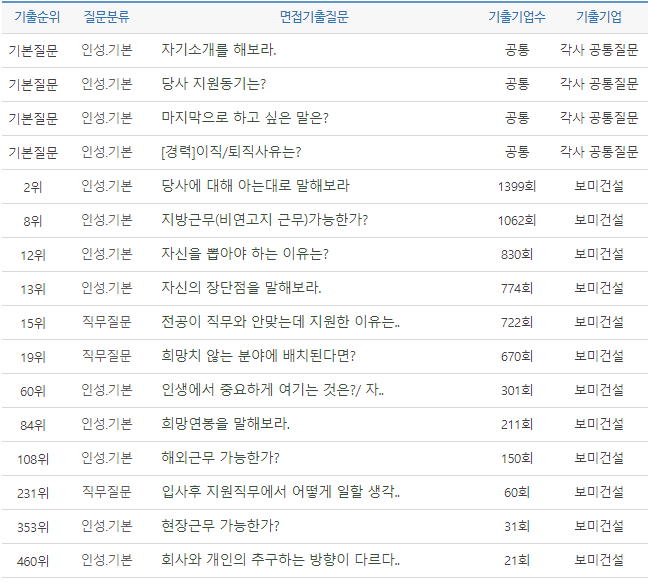Open the question '당사 지원동기는?'
Image resolution: width=648 pixels, height=583 pixels.
(213, 84)
